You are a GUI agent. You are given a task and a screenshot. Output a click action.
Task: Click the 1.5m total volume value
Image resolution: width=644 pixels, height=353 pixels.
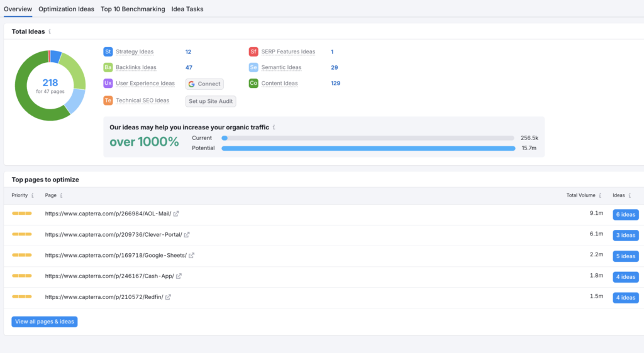pos(596,296)
